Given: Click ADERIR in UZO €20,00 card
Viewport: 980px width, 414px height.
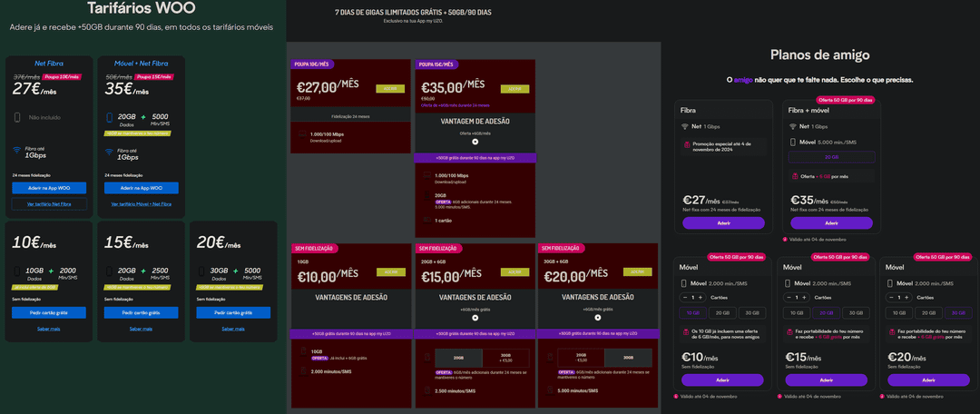Looking at the screenshot, I should click(x=636, y=272).
